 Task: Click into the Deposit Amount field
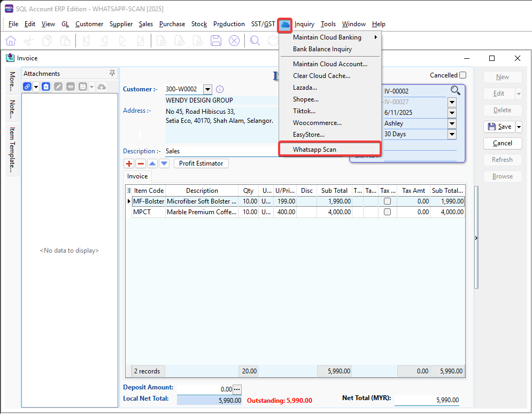[205, 389]
